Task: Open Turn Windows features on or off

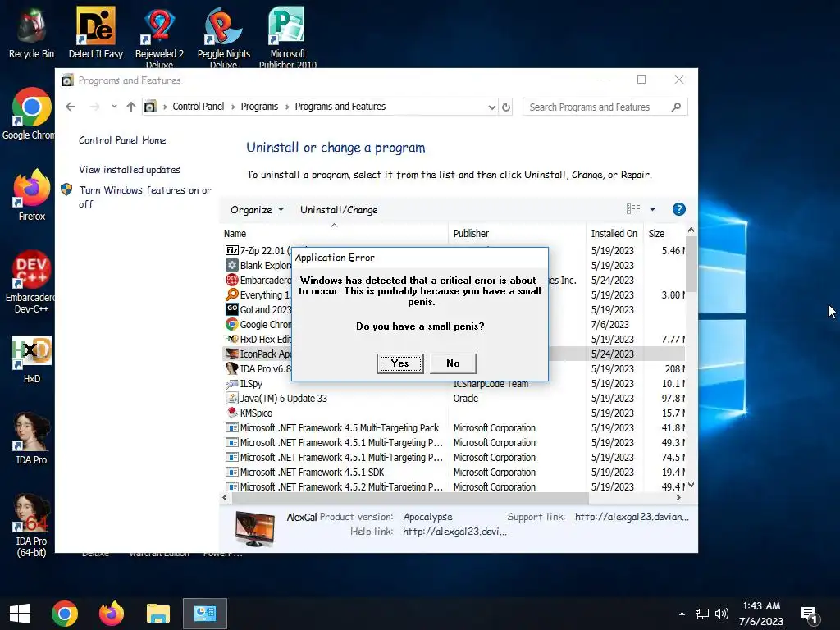Action: [x=144, y=197]
